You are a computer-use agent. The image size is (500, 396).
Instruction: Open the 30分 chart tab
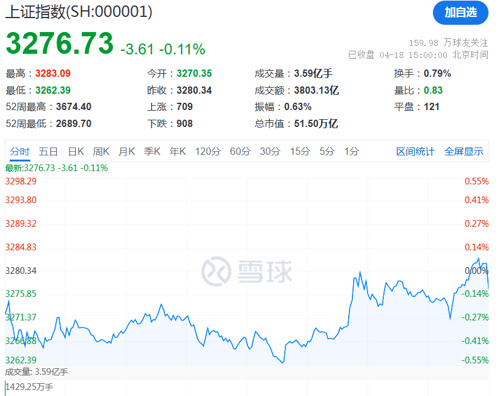(x=270, y=152)
